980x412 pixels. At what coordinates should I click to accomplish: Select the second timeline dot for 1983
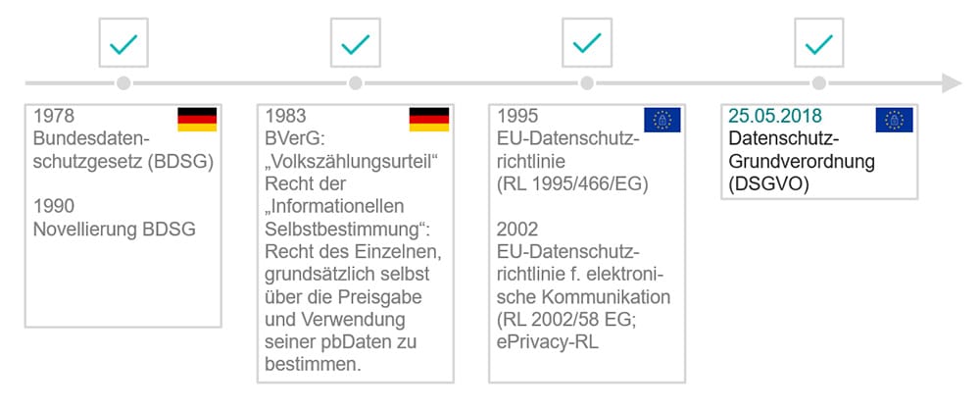tap(356, 83)
